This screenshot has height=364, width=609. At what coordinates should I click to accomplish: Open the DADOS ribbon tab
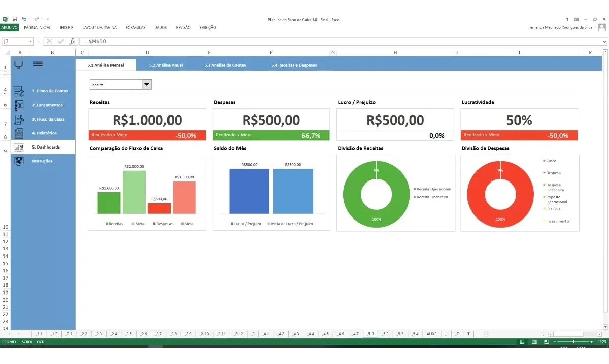tap(160, 27)
